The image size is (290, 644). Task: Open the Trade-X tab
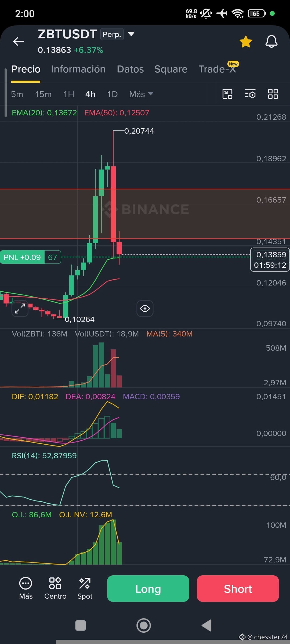coord(217,69)
